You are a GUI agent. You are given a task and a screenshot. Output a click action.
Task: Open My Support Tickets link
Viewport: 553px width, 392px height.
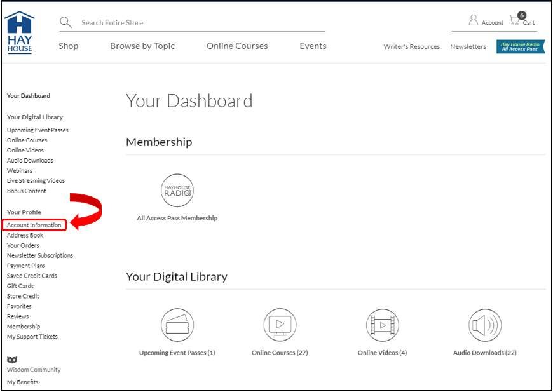pyautogui.click(x=32, y=337)
